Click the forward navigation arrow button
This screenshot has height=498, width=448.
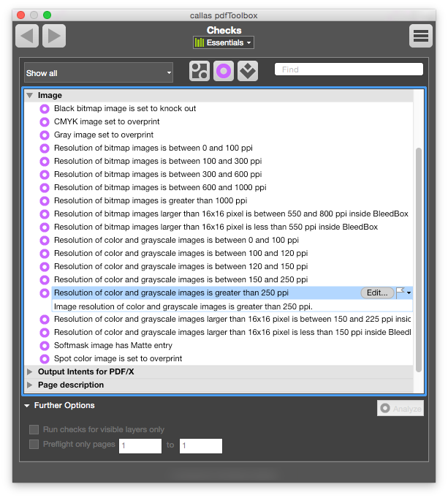[x=54, y=36]
